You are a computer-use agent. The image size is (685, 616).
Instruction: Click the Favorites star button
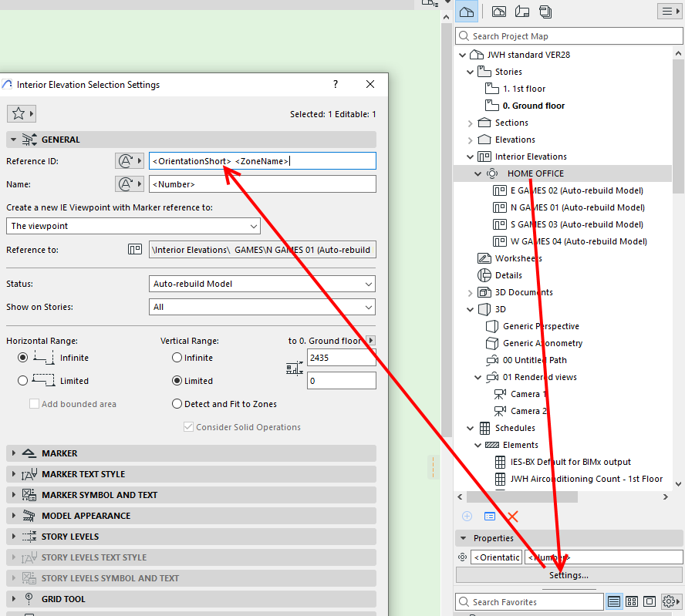click(21, 114)
